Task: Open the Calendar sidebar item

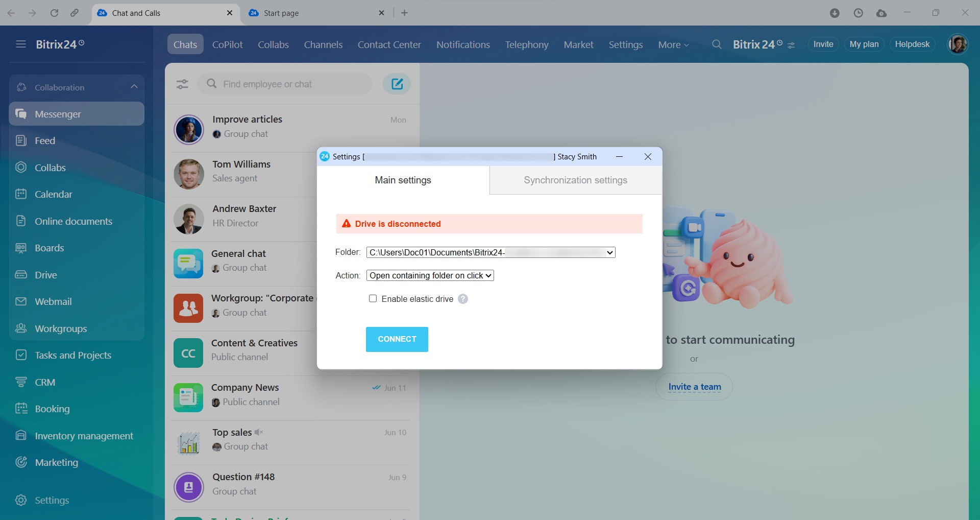Action: [x=53, y=194]
